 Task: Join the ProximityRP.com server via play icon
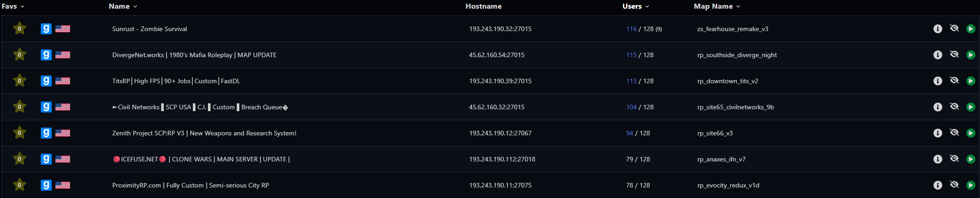pyautogui.click(x=970, y=185)
